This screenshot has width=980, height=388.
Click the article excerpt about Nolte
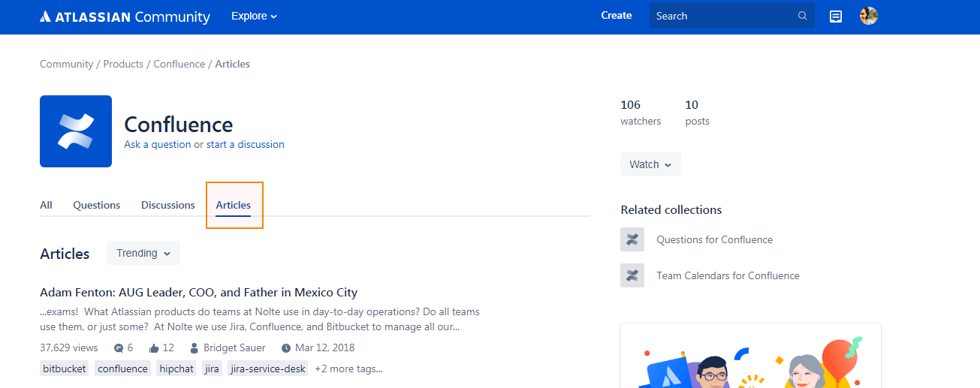point(260,319)
